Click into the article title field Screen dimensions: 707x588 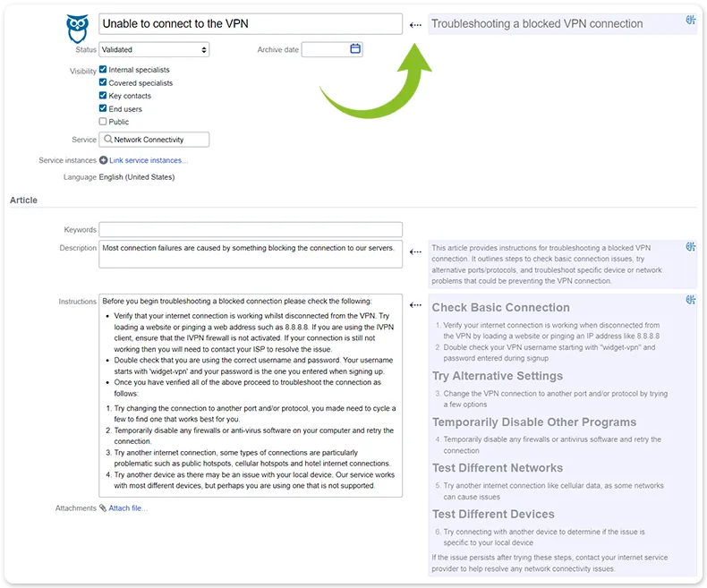point(251,24)
